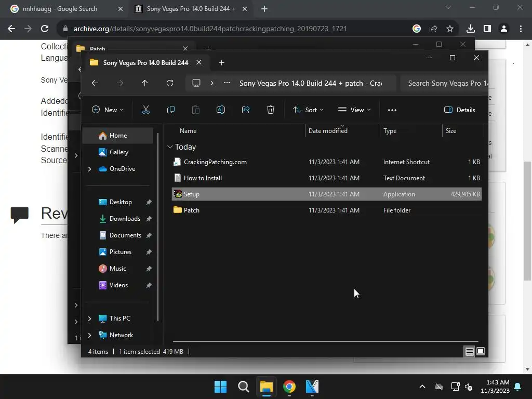Viewport: 532px width, 399px height.
Task: Switch to large thumbnails view icon in status bar
Action: tap(481, 352)
